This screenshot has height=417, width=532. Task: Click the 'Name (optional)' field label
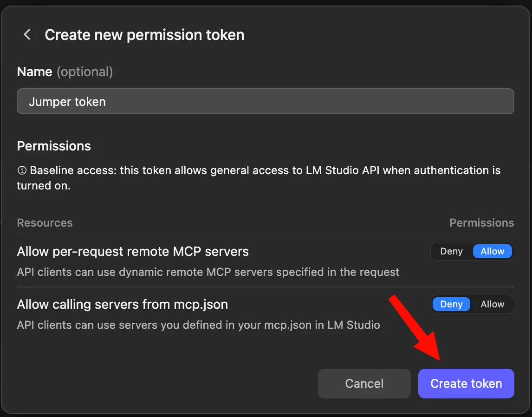(x=65, y=72)
